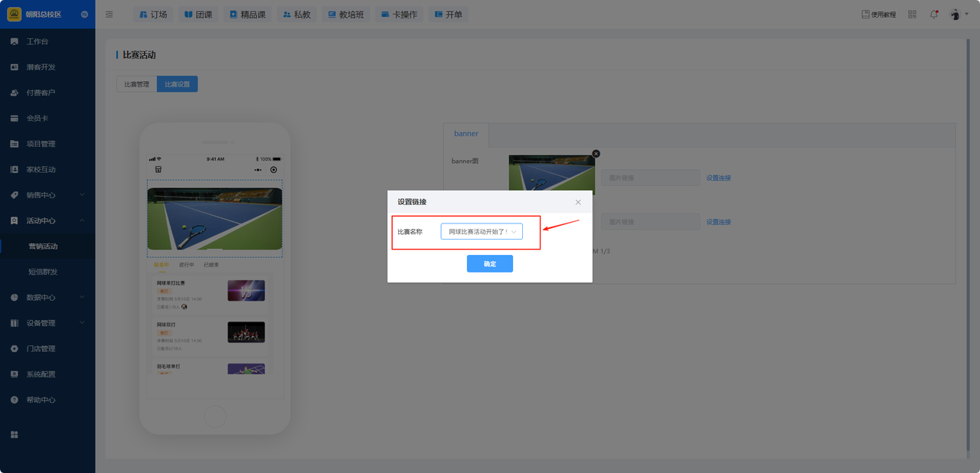
Task: Click the hamburger menu collapse icon
Action: [x=109, y=15]
